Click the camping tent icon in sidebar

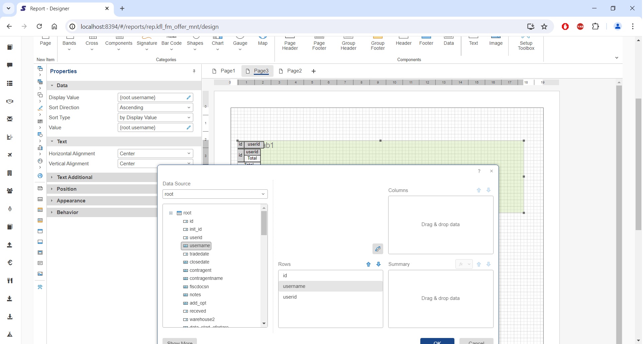pyautogui.click(x=10, y=334)
